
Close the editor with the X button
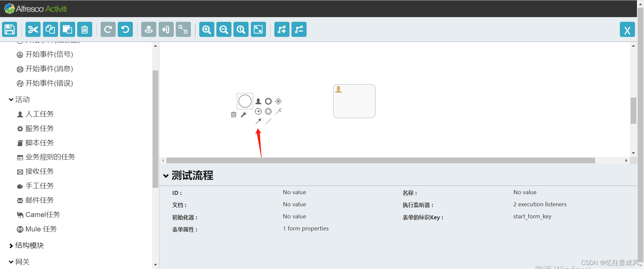click(627, 30)
